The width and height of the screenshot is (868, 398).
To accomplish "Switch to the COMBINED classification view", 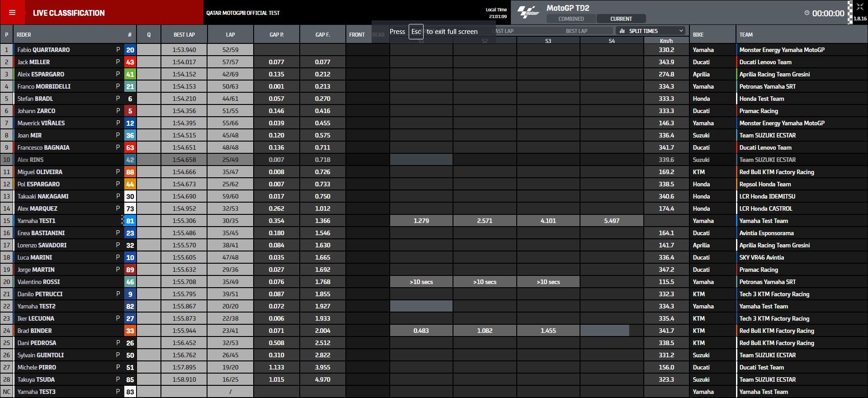I will point(571,19).
